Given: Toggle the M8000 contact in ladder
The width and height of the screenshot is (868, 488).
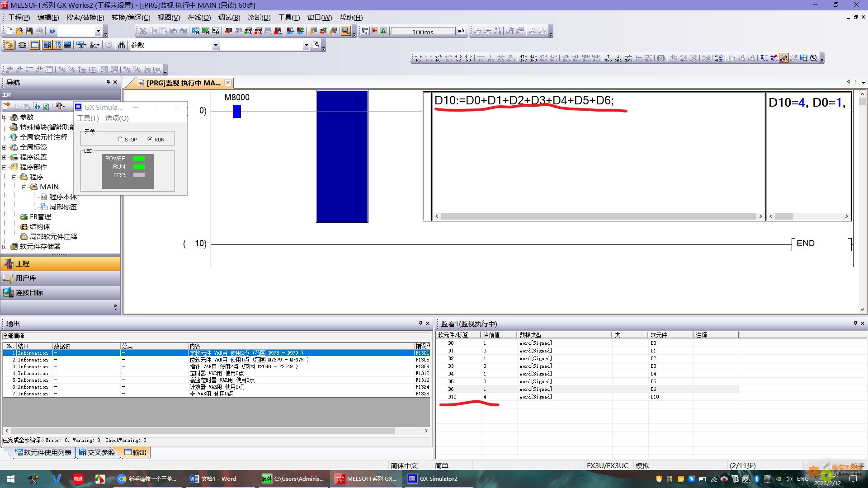Looking at the screenshot, I should [237, 111].
